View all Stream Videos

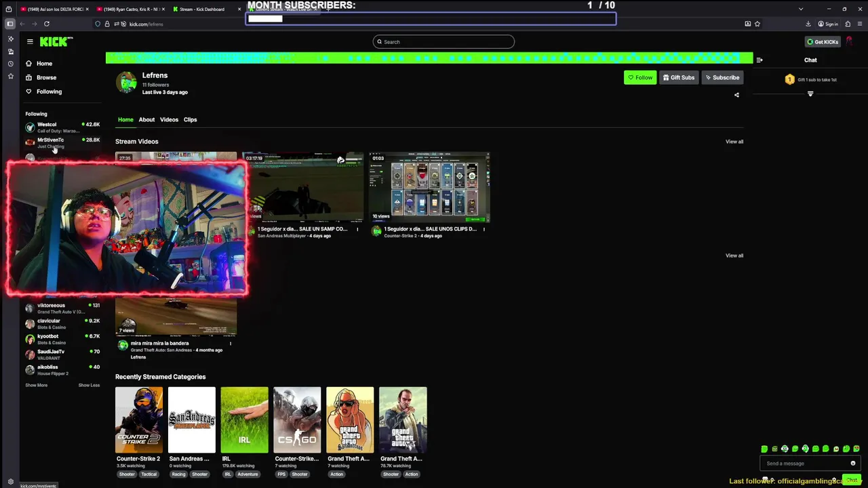[734, 142]
